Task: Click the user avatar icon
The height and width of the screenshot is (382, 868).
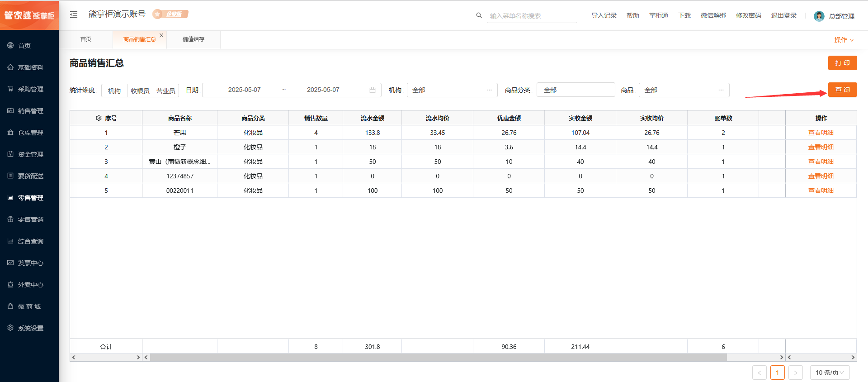Action: 819,16
